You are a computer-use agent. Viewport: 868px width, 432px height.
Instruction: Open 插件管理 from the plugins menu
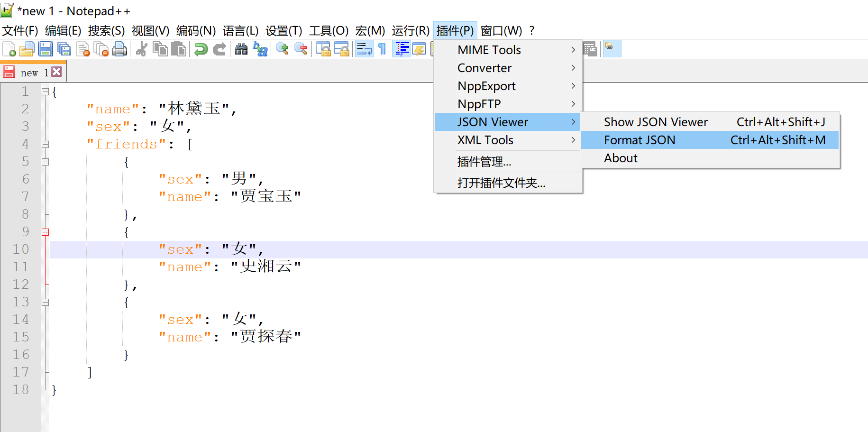click(483, 162)
